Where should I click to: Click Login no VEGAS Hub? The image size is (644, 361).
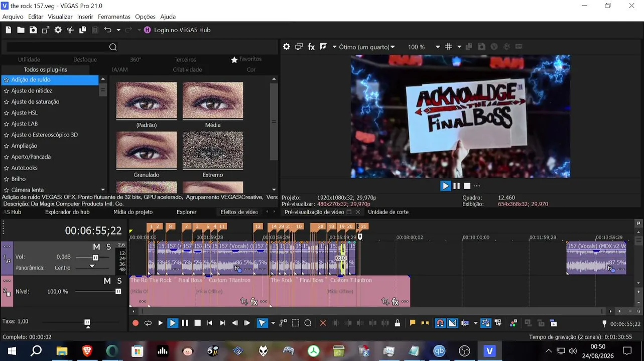point(177,30)
